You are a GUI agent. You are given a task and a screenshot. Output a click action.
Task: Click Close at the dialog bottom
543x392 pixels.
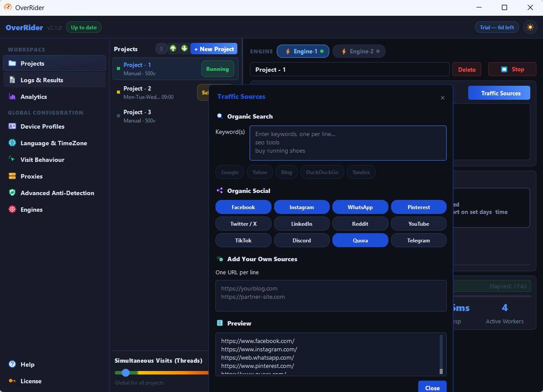pos(432,388)
